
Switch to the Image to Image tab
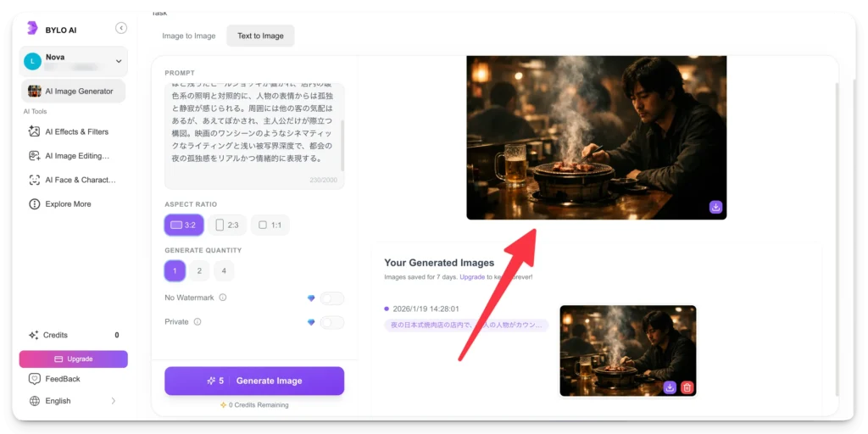coord(189,36)
